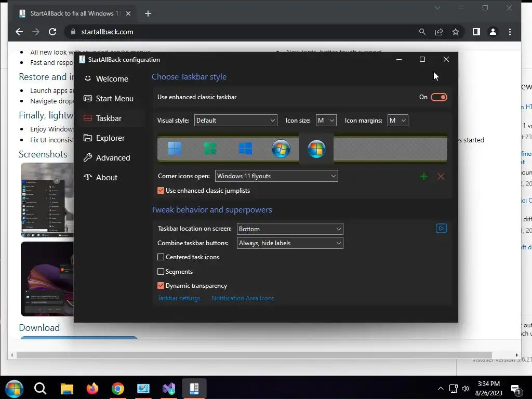Click the second purple screenshot thumbnail

coord(47,279)
